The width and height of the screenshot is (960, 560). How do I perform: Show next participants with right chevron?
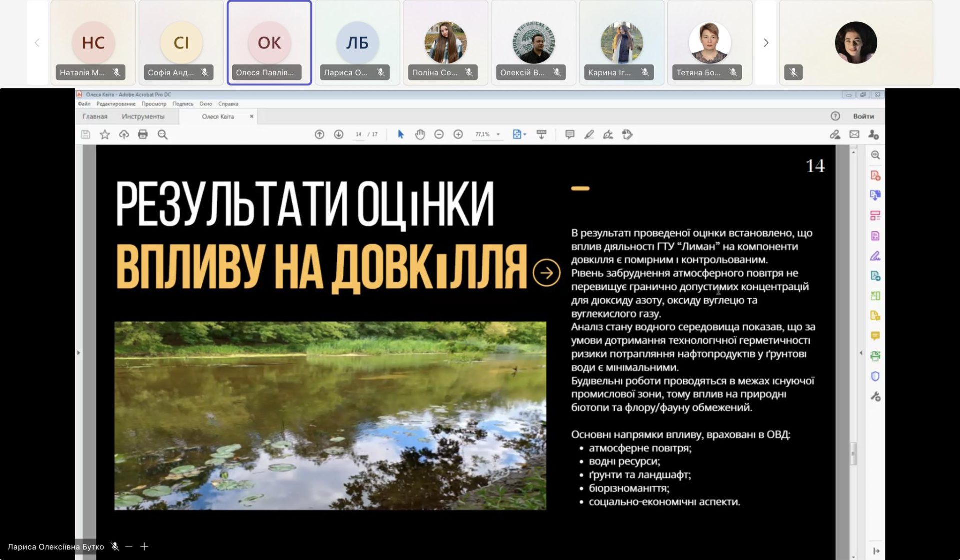coord(766,43)
